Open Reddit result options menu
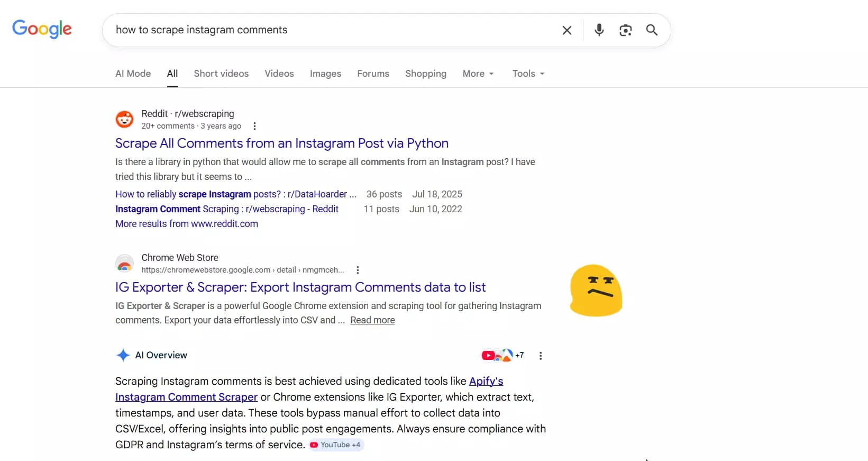The image size is (868, 461). click(254, 126)
